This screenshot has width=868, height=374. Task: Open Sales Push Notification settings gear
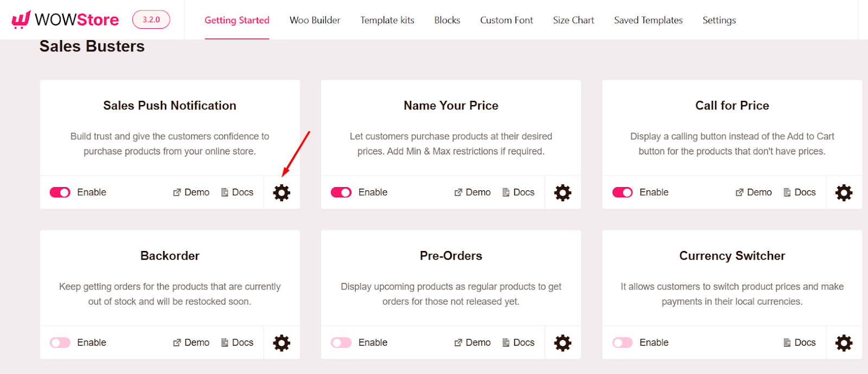pos(281,192)
